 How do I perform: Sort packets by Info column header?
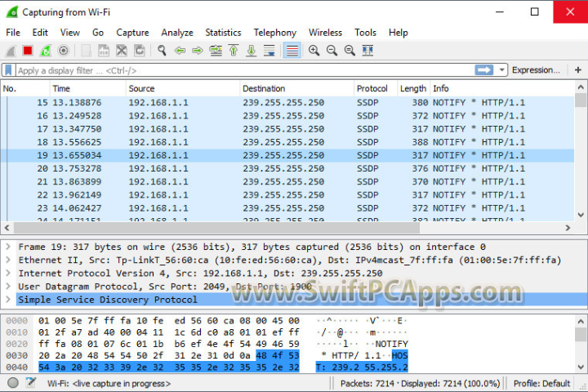(x=502, y=88)
